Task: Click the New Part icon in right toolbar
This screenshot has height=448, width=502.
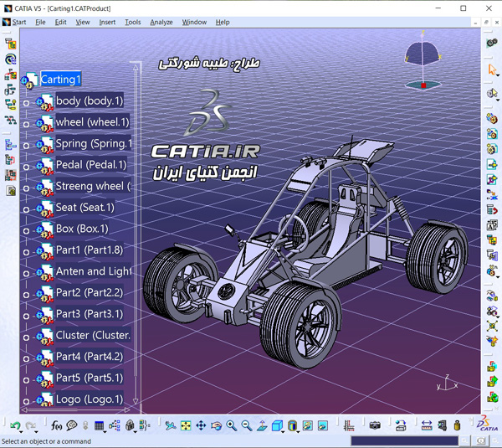Action: (492, 148)
